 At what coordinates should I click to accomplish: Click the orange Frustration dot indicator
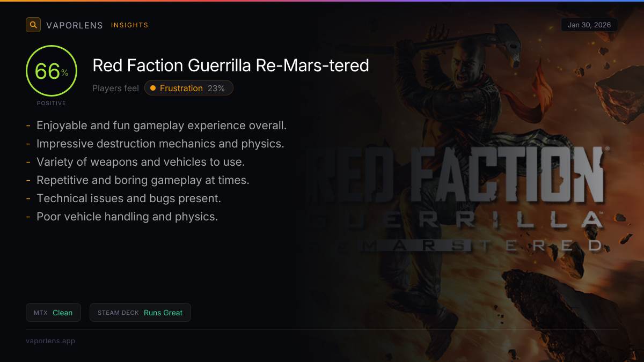(153, 88)
